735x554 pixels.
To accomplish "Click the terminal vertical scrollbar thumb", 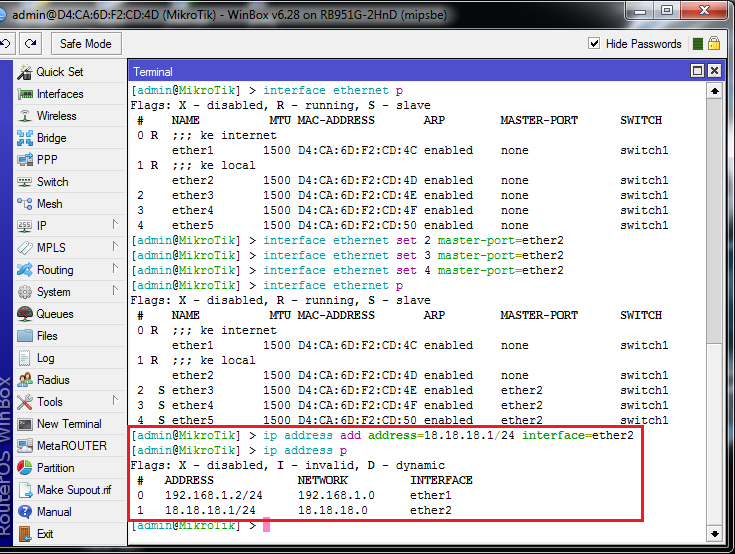I will (714, 221).
